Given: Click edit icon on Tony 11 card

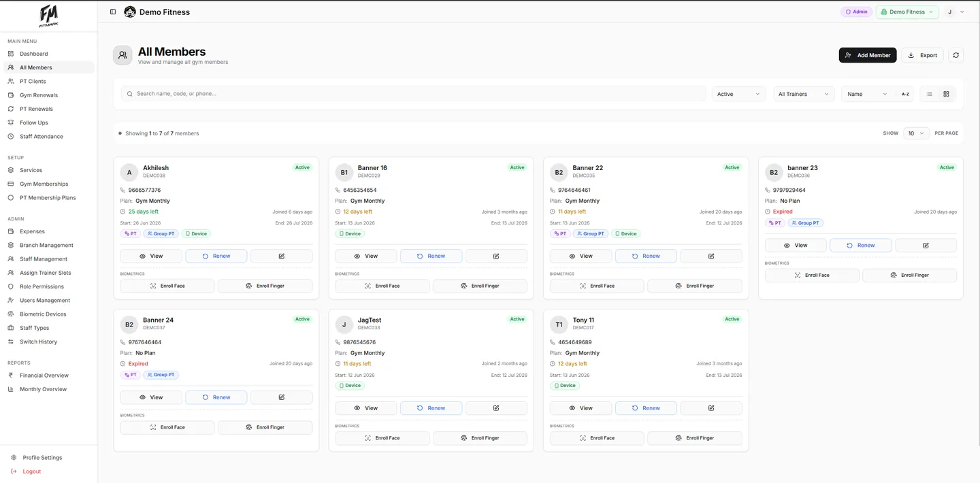Looking at the screenshot, I should [x=711, y=408].
